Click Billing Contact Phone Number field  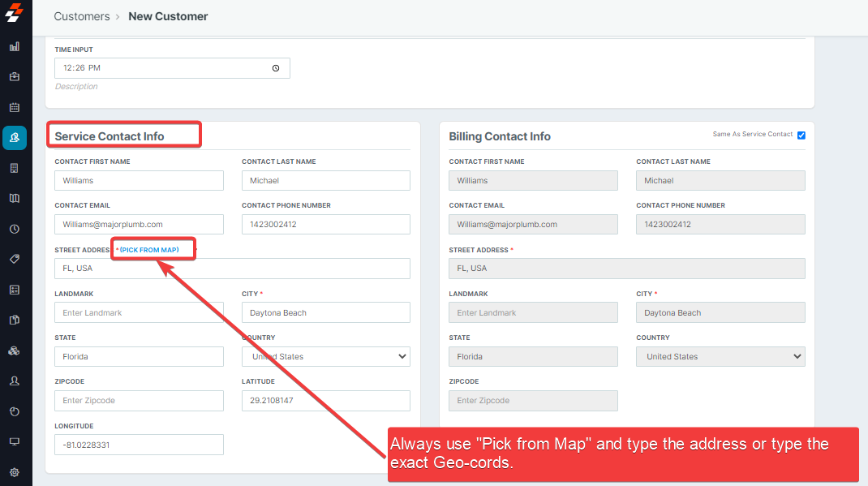(x=720, y=224)
